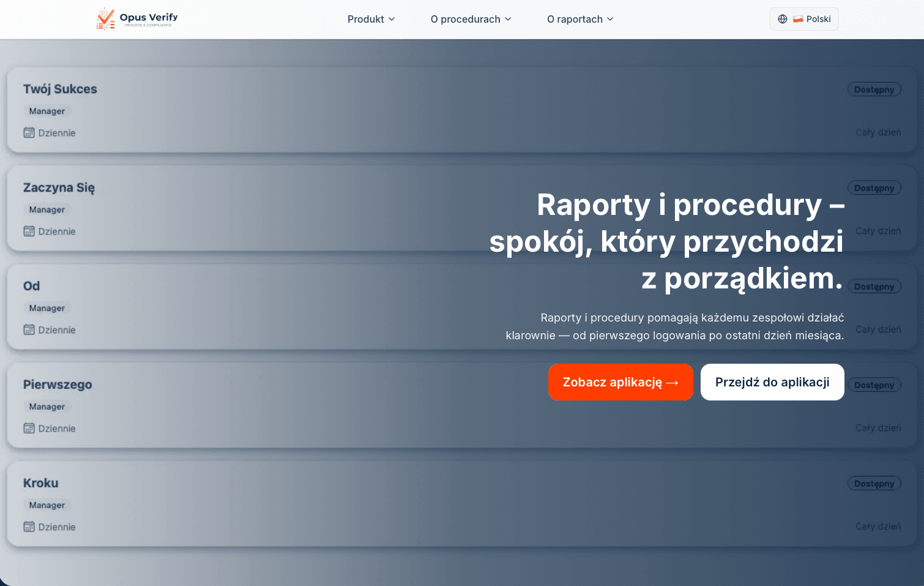Click Cały dzień text in Kroku card
This screenshot has width=924, height=586.
pos(878,527)
